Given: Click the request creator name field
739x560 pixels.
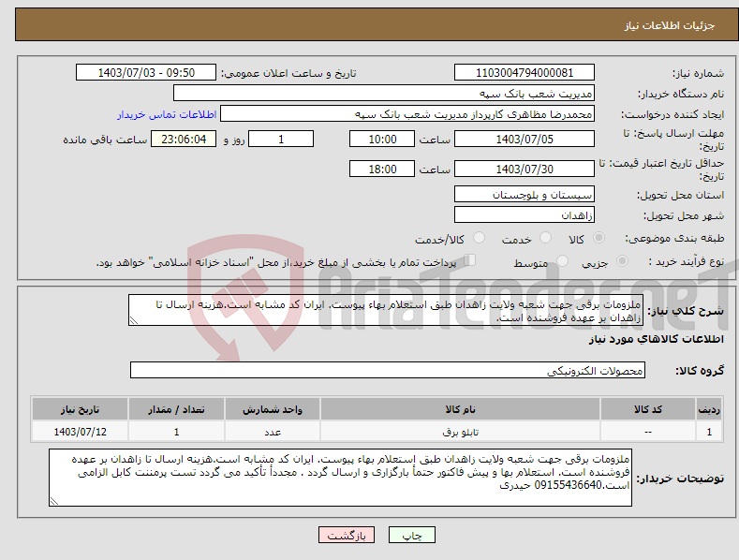Looking at the screenshot, I should coord(407,114).
